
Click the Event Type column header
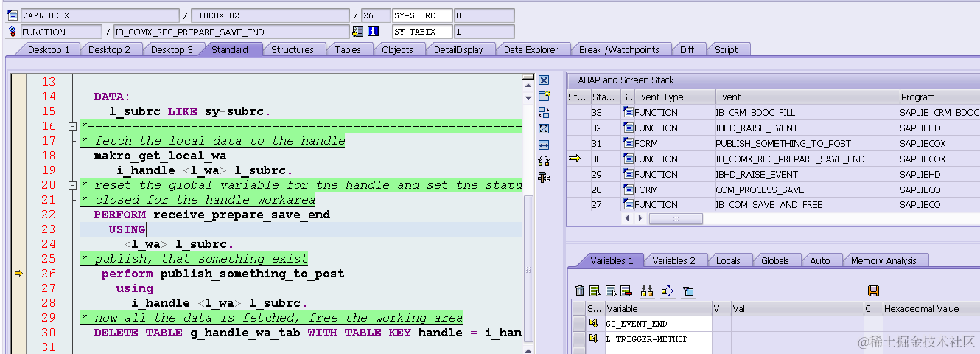tap(674, 97)
